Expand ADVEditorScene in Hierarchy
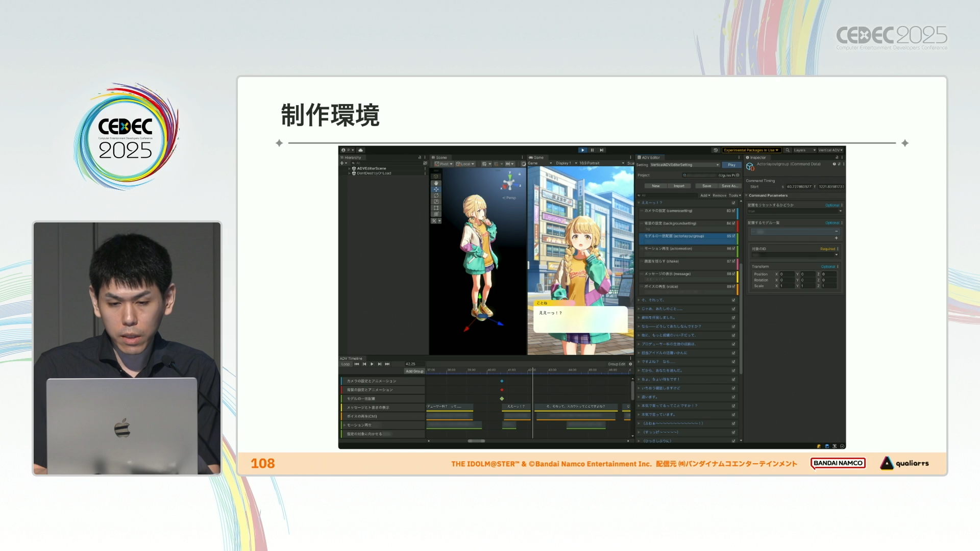980x551 pixels. point(349,168)
